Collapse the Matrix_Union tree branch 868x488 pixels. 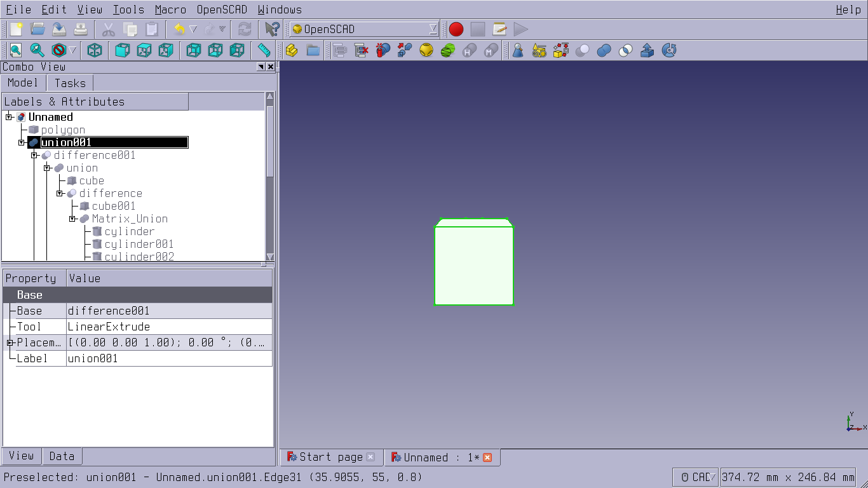(72, 219)
